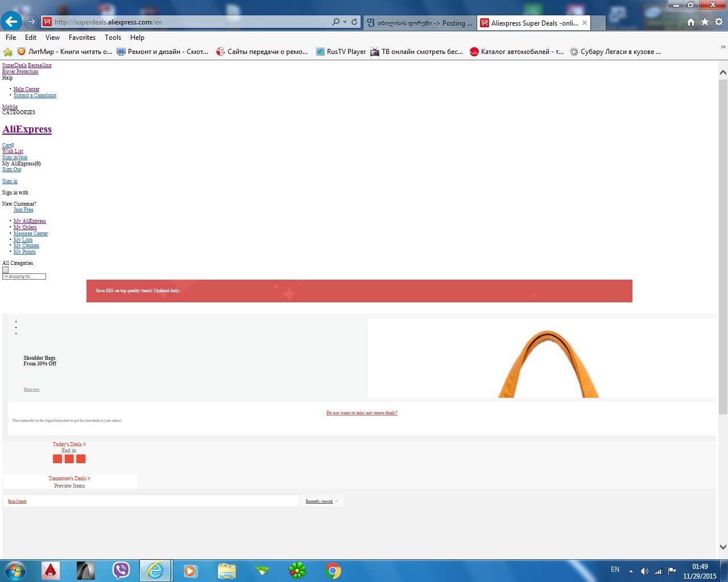Screen dimensions: 728x582
Task: Go back with the browser Back arrow
Action: coord(11,22)
